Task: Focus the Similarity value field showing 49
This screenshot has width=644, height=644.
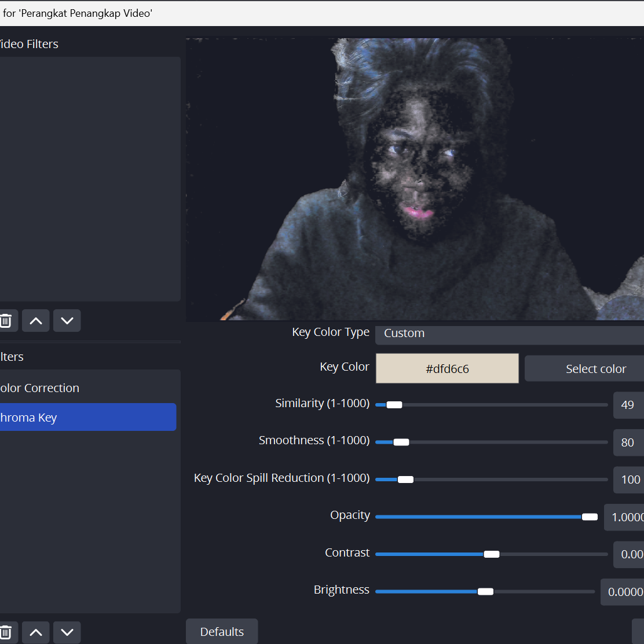Action: [628, 405]
